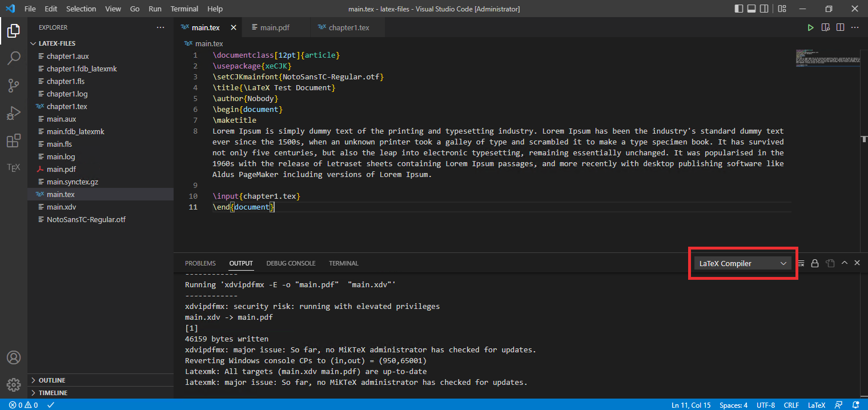868x410 pixels.
Task: Expand the OUTLINE section
Action: pos(51,380)
